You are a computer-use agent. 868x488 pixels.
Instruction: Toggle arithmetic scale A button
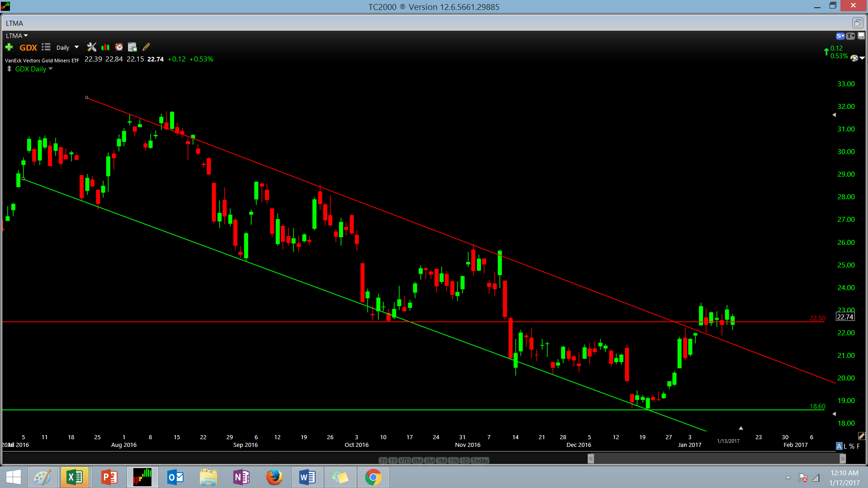pyautogui.click(x=839, y=446)
